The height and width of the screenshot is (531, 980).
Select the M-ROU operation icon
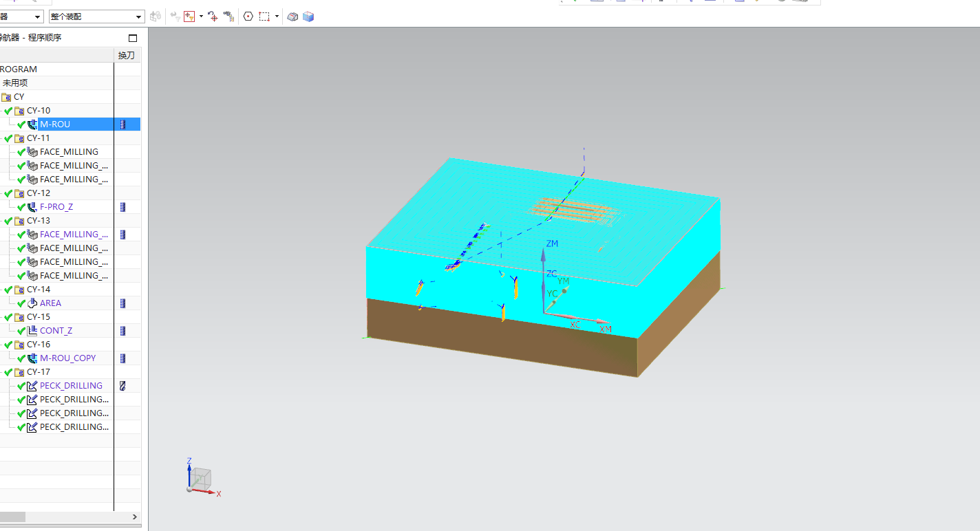pos(32,124)
